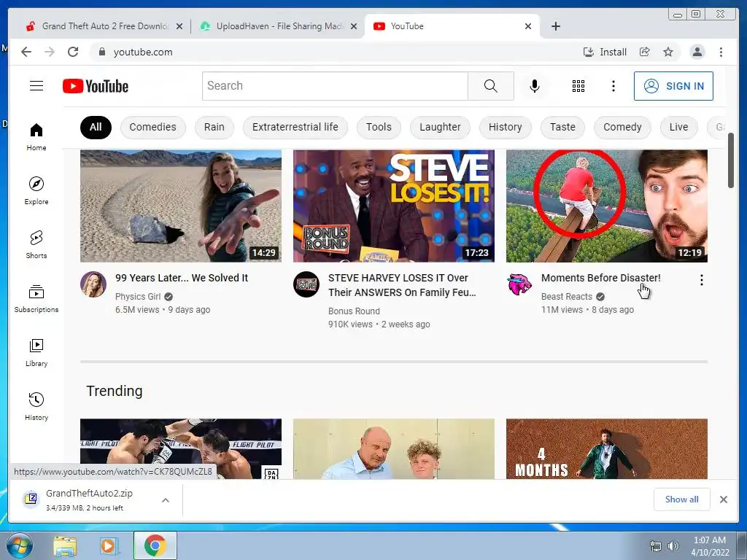
Task: Click the Install app button
Action: pyautogui.click(x=605, y=52)
